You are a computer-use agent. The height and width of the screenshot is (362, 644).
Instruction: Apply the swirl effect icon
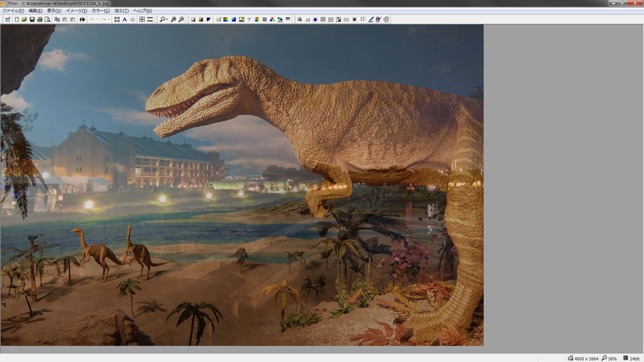coord(386,19)
